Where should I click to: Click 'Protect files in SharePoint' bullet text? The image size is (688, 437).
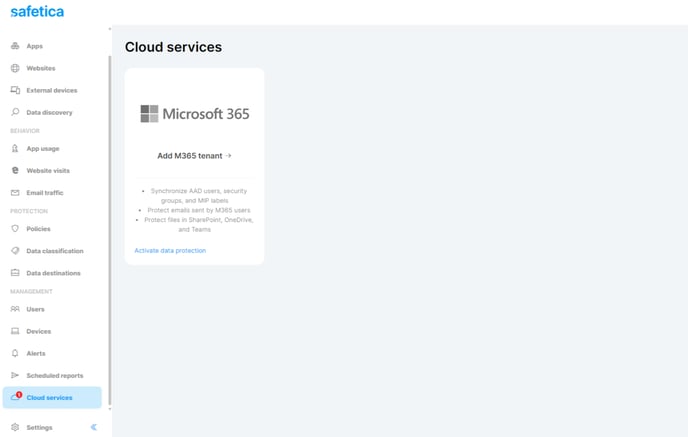point(199,225)
